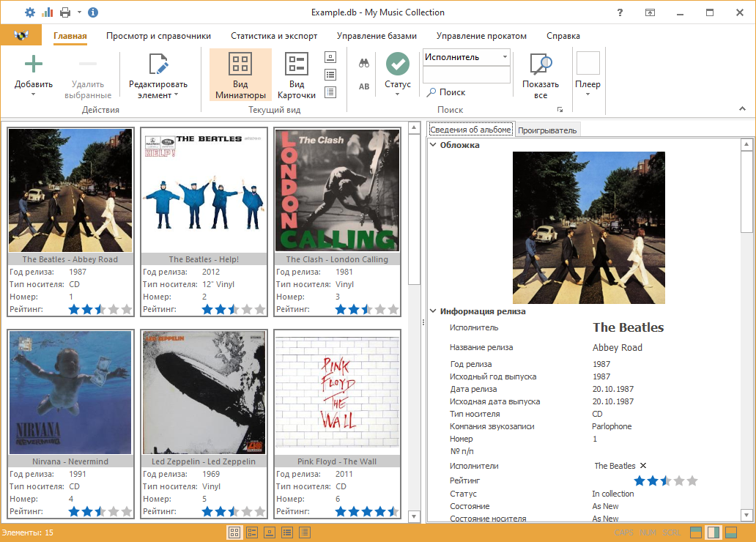Click the Статус green checkmark icon

pyautogui.click(x=398, y=64)
